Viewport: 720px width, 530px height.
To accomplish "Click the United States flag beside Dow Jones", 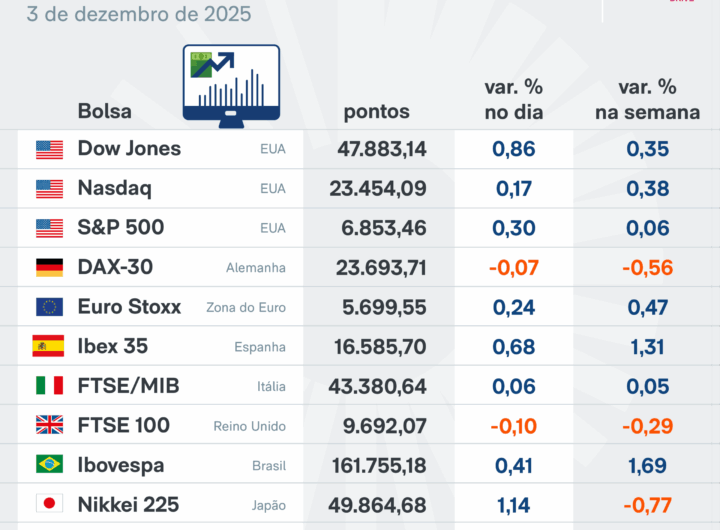I will 49,149.
